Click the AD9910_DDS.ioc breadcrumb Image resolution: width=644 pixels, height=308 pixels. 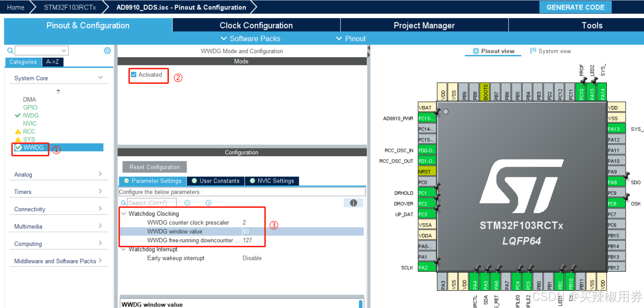181,7
